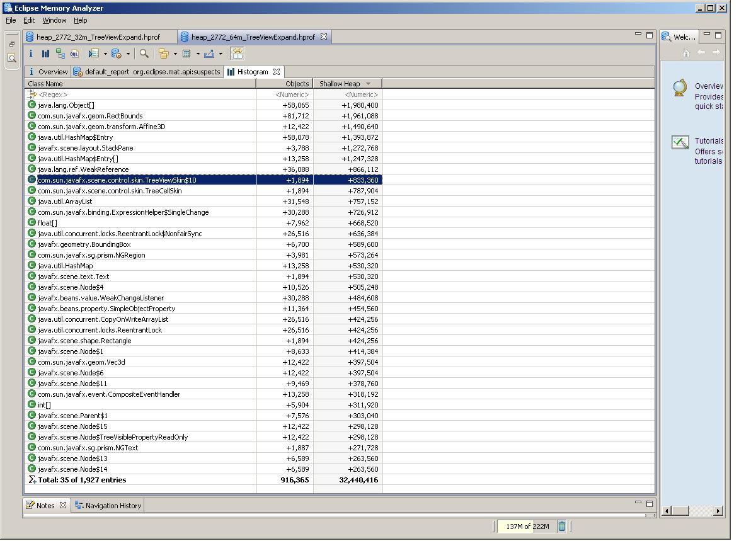The width and height of the screenshot is (756, 541).
Task: Switch to heap_2772_32m_TreeViewExpand.hprof tab
Action: coord(98,37)
